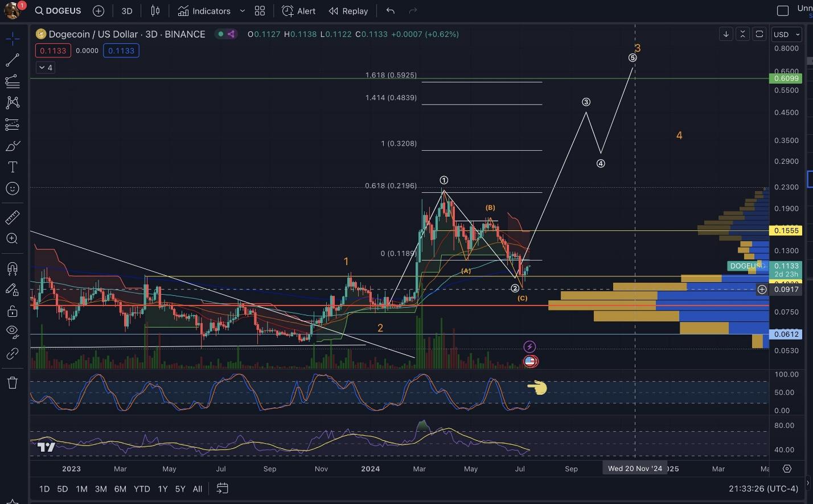
Task: Click the blue 0.0612 price label
Action: [x=786, y=334]
